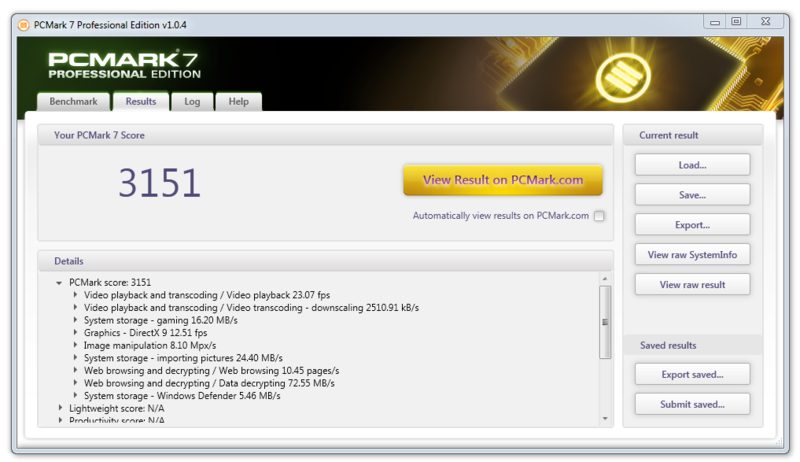The width and height of the screenshot is (800, 462).
Task: Expand Video transcoding downscaling row
Action: [x=75, y=307]
